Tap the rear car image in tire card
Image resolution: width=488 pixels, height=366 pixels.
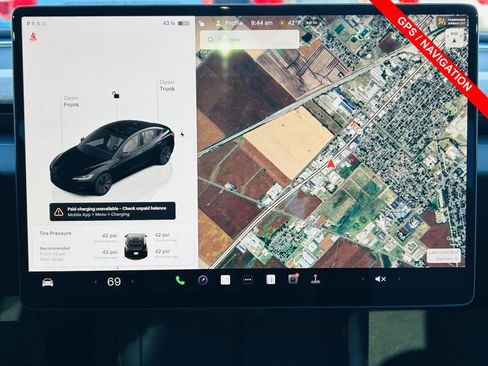[135, 246]
